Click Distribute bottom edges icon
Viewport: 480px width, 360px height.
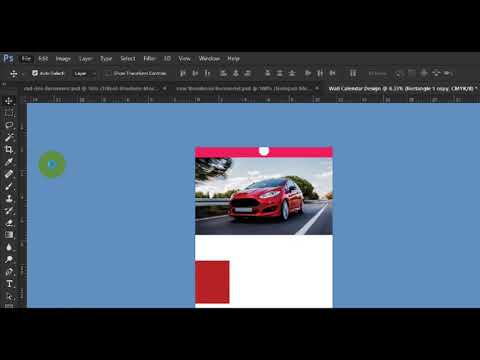pyautogui.click(x=292, y=73)
